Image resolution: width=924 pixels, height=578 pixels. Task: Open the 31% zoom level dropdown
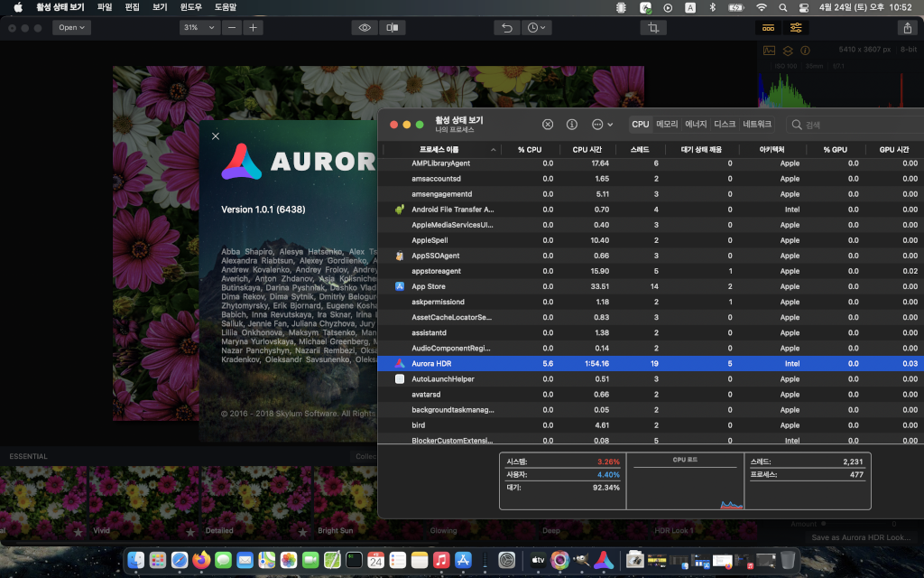(x=199, y=28)
